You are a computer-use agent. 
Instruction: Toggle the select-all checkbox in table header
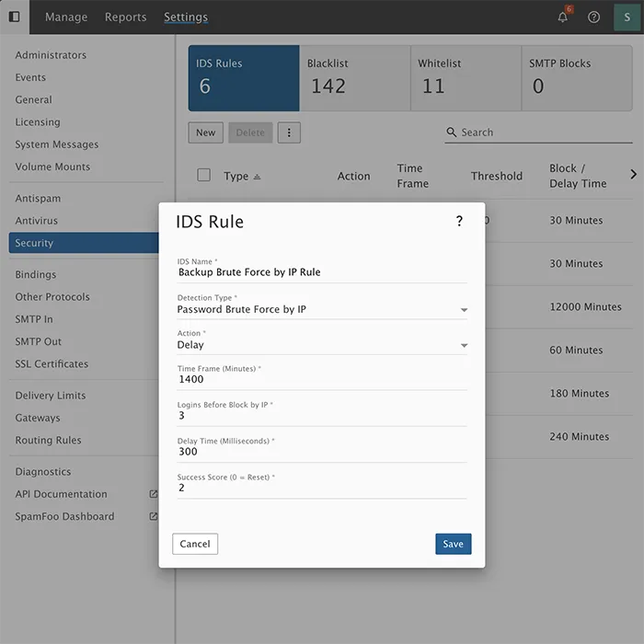203,175
